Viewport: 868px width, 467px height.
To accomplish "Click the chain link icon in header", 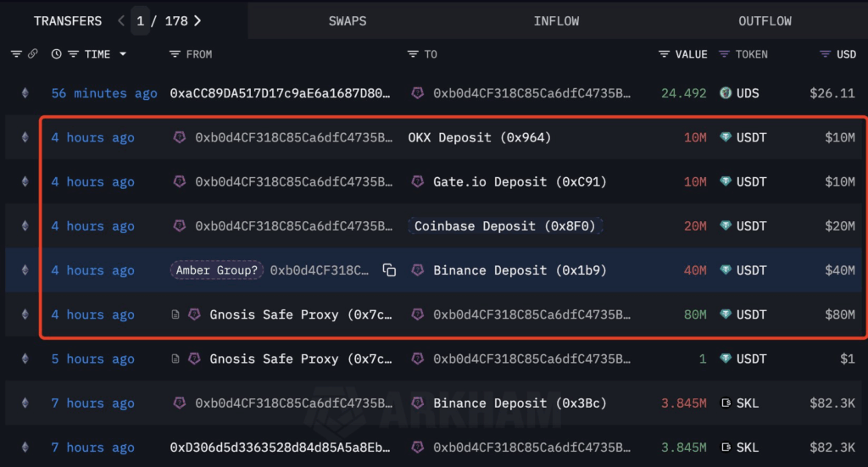I will point(33,54).
